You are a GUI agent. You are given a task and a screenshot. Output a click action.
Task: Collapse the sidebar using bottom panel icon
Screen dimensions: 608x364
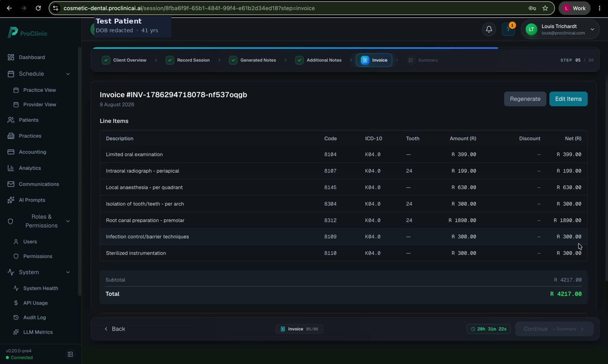click(x=70, y=354)
